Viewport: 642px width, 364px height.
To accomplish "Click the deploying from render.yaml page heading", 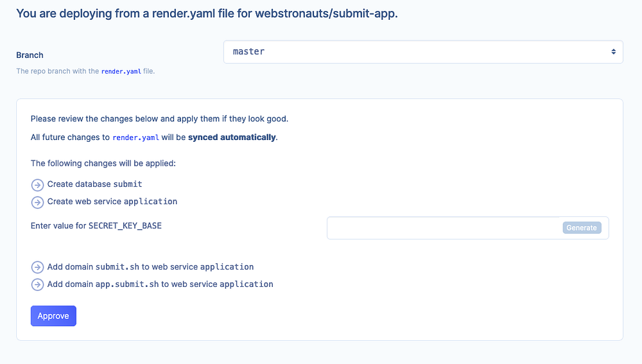I will pyautogui.click(x=207, y=13).
